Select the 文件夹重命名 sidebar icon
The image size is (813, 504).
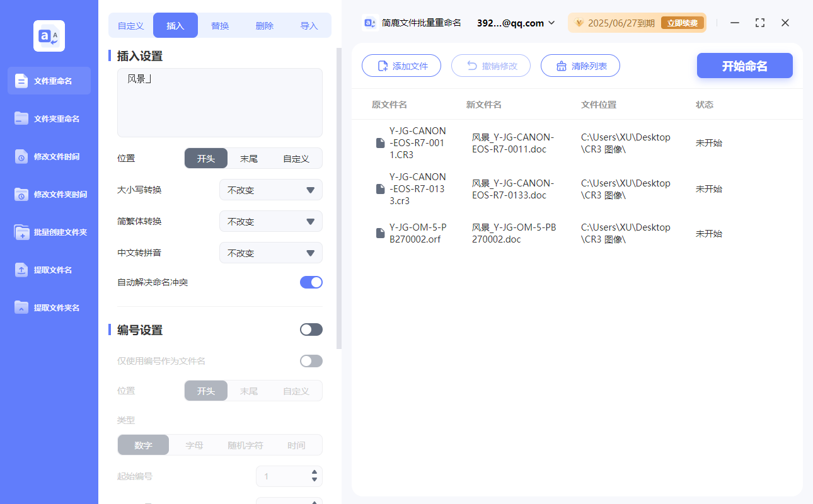pos(49,118)
